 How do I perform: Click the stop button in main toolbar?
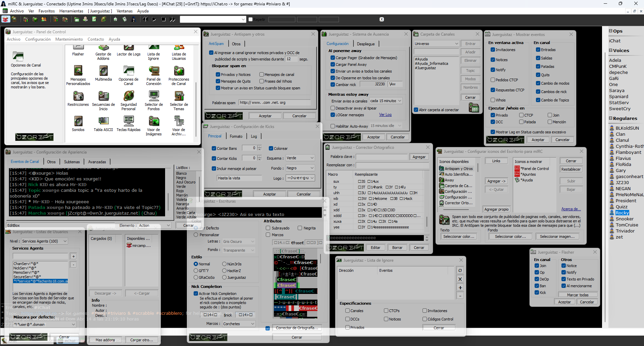163,19
